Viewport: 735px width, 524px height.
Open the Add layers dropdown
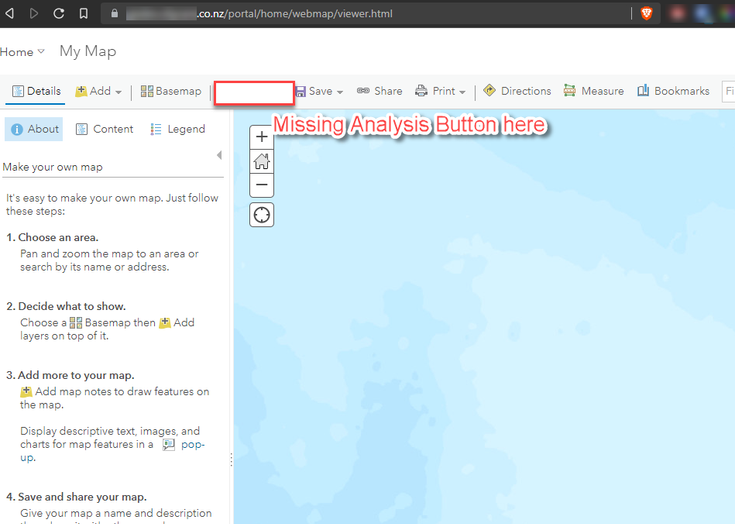pos(98,91)
